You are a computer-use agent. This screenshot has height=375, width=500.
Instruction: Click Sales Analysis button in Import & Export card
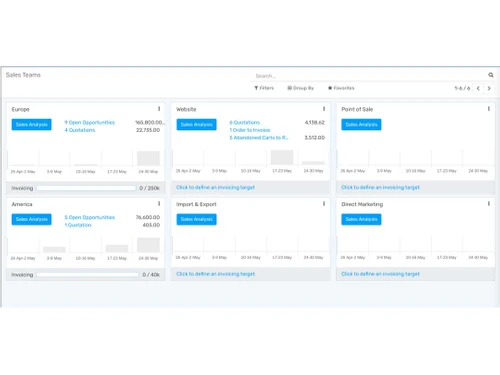(x=196, y=219)
